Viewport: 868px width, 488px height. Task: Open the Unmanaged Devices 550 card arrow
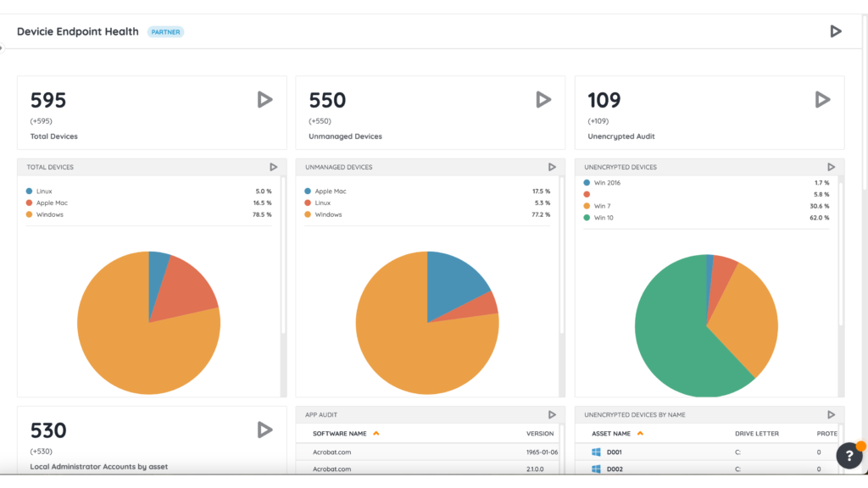(x=543, y=100)
